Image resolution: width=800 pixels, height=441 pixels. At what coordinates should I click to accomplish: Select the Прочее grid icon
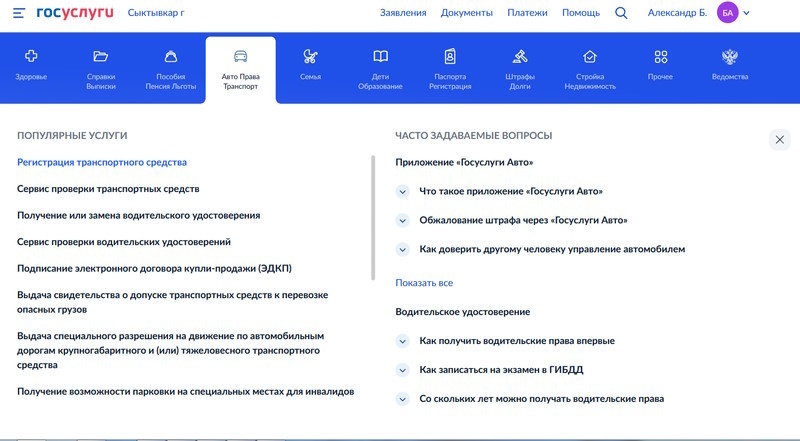click(661, 57)
